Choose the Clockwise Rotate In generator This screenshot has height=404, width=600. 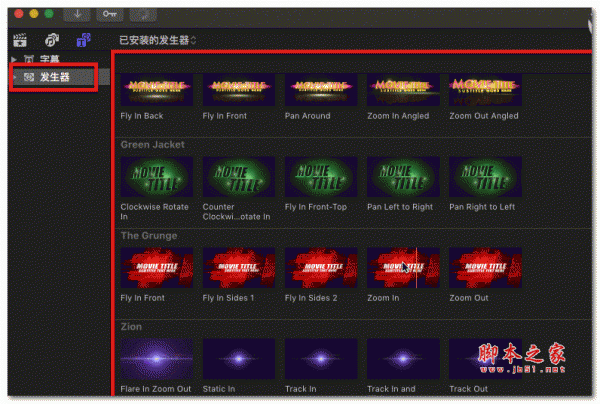157,177
